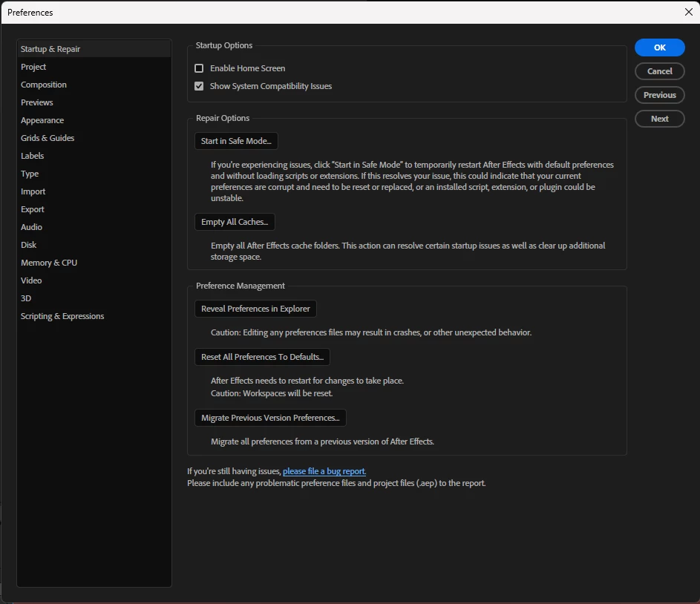Click the Startup Options group label
Screen dimensions: 700x604
pos(223,45)
